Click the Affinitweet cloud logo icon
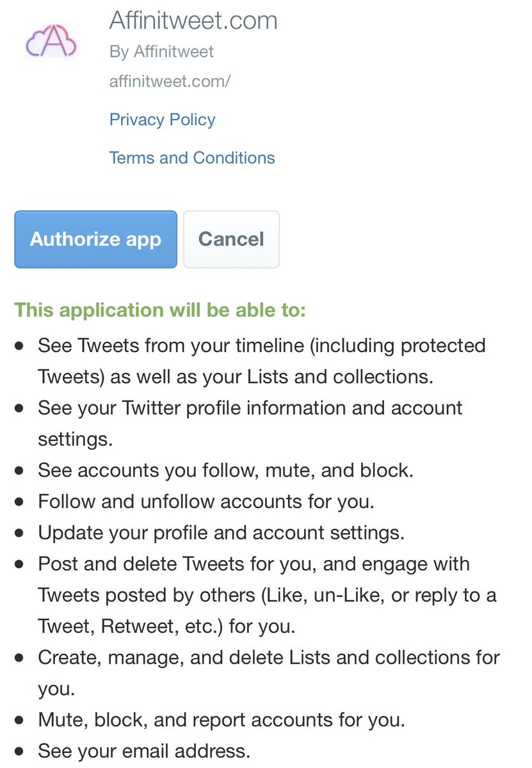This screenshot has height=768, width=532. [51, 44]
